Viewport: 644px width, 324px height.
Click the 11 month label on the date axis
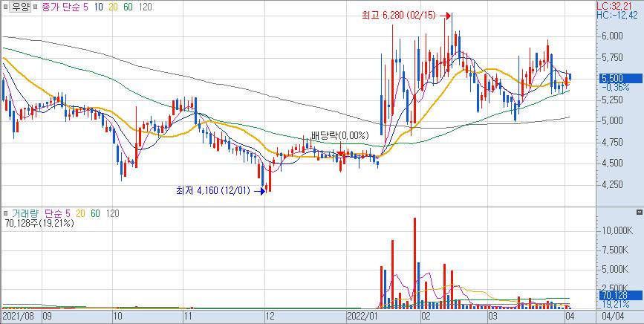coord(189,317)
